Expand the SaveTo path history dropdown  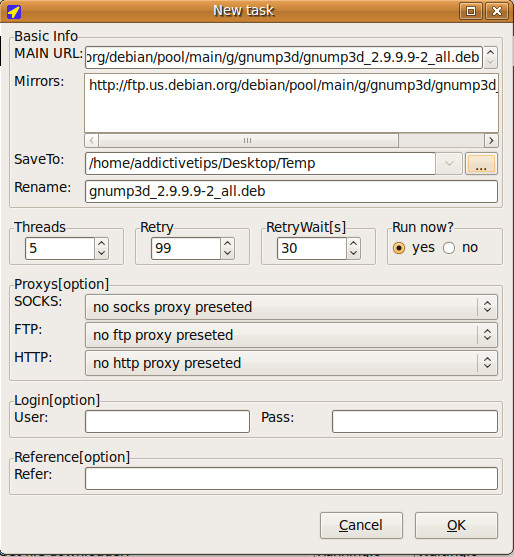click(x=449, y=164)
